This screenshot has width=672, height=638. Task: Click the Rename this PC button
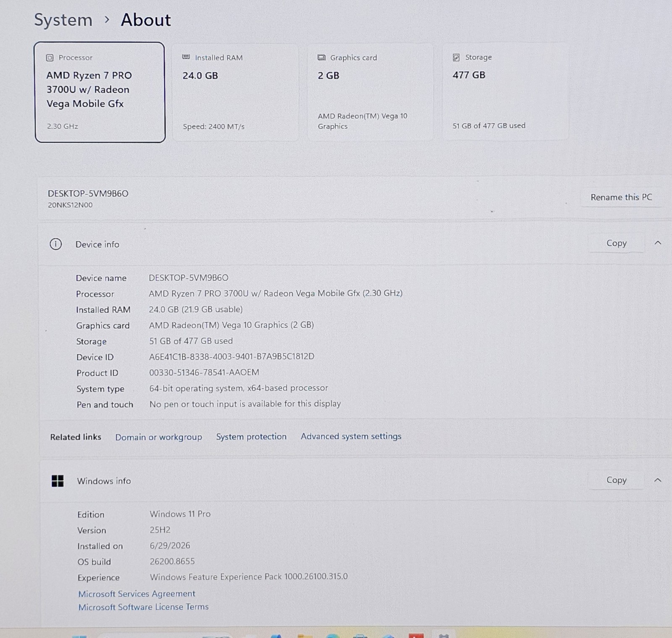(621, 197)
